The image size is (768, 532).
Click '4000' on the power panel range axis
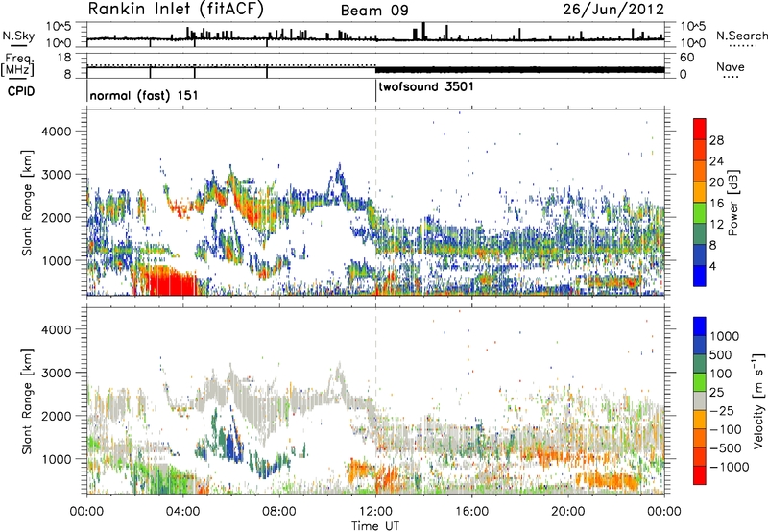(x=56, y=132)
